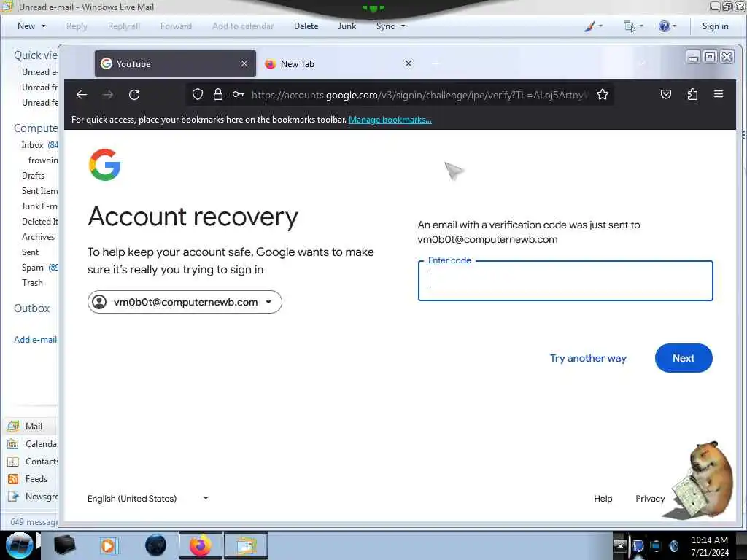Close the New Tab tab
Image resolution: width=747 pixels, height=560 pixels.
point(409,63)
